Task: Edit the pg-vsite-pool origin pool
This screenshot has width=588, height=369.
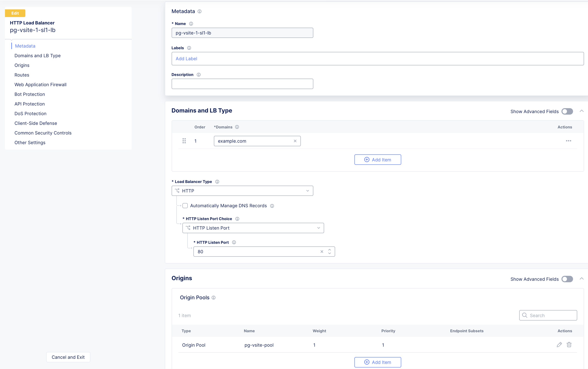Action: click(559, 345)
